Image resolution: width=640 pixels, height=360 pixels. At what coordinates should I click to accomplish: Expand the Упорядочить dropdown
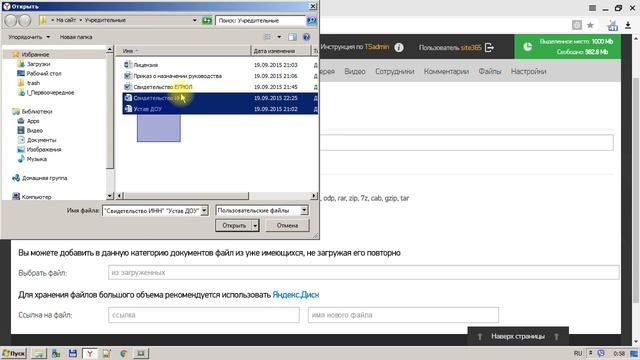pos(29,37)
